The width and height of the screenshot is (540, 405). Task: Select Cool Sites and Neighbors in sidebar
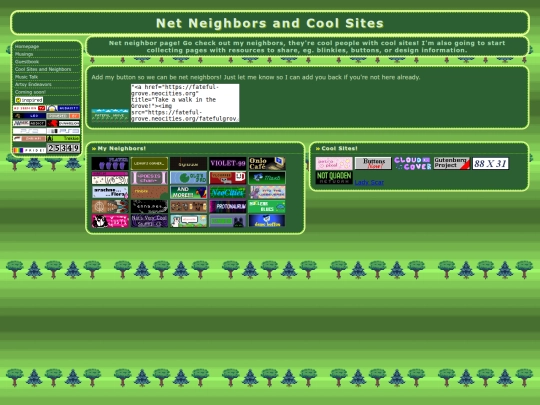pos(43,69)
